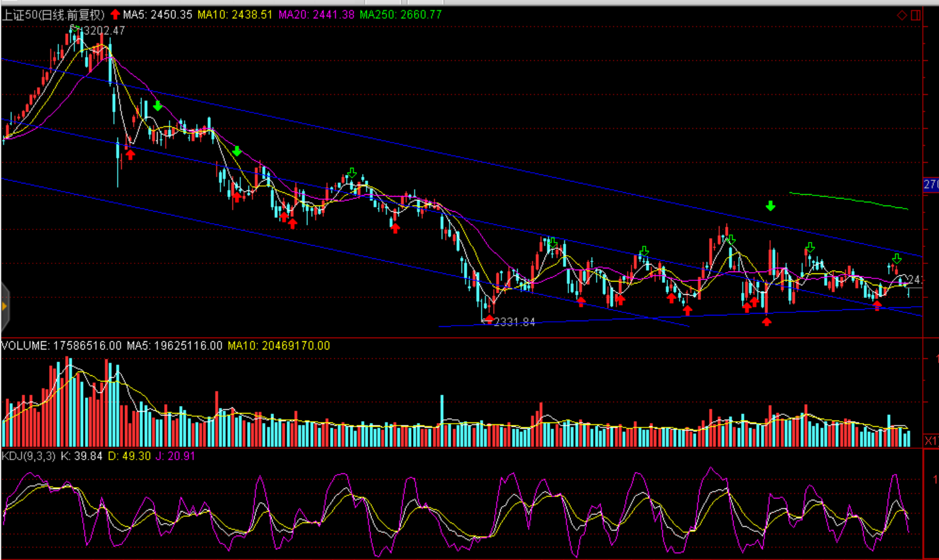Click the red split-panel icon at chart corner
The image size is (939, 560).
[x=916, y=15]
